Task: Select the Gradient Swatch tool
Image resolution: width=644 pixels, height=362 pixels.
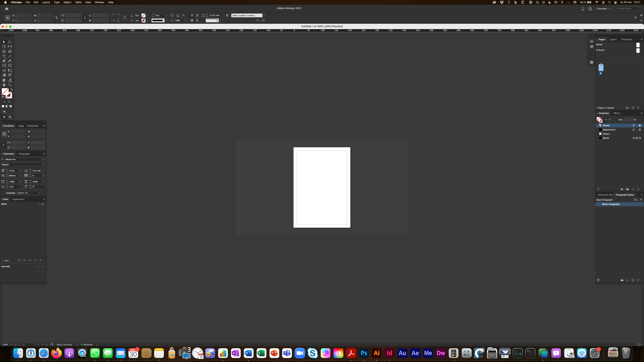Action: pos(4,75)
